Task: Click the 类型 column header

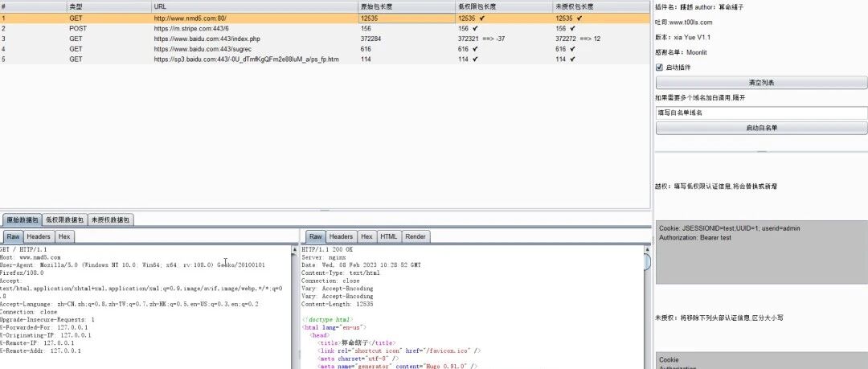Action: tap(108, 6)
